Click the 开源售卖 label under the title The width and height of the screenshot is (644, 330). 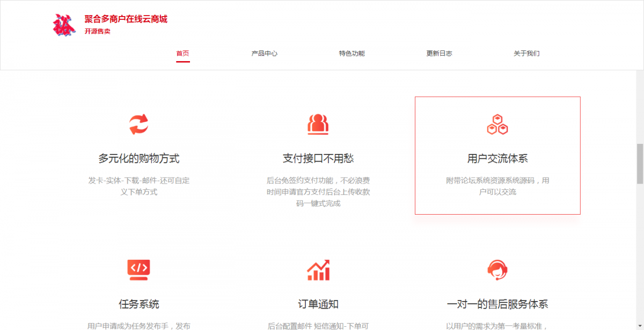click(97, 31)
